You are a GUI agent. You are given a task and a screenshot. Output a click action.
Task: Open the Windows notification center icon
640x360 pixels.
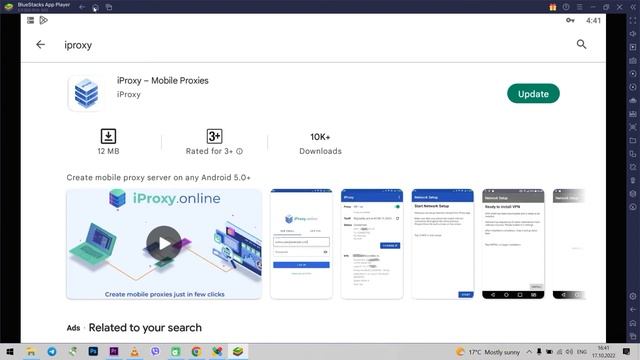[627, 351]
